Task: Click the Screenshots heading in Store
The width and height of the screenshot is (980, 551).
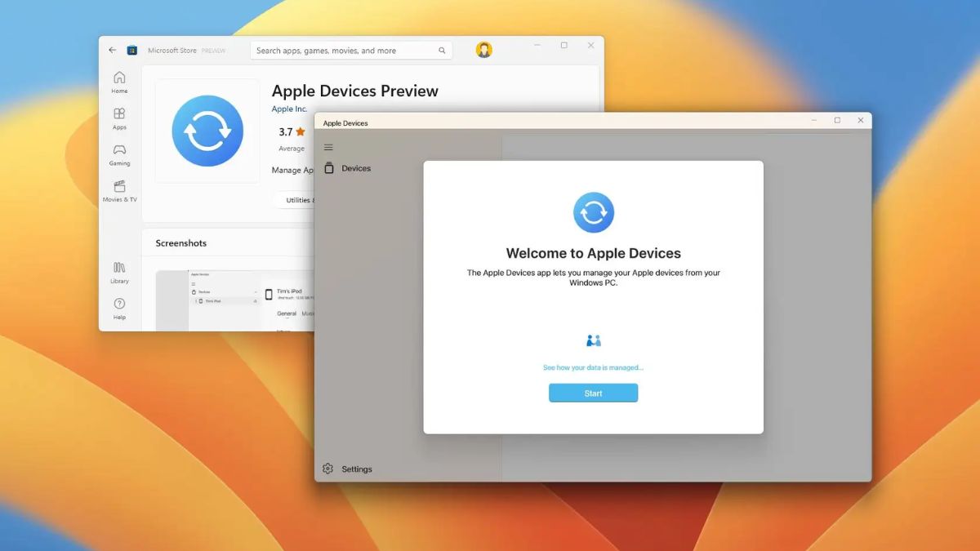Action: [181, 243]
